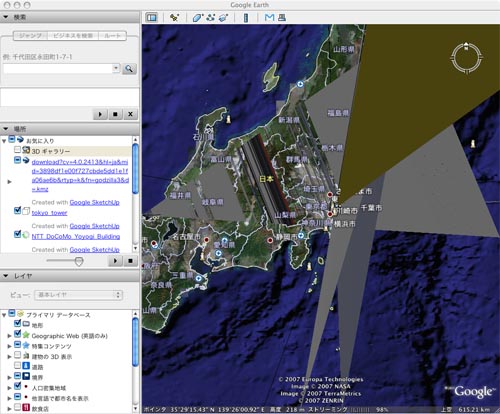Screen dimensions: 500x414
Task: Click the Add Path toolbar icon
Action: point(210,17)
